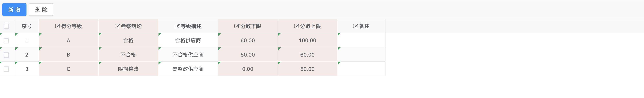Click the edit icon beside 分数上限 header

297,26
